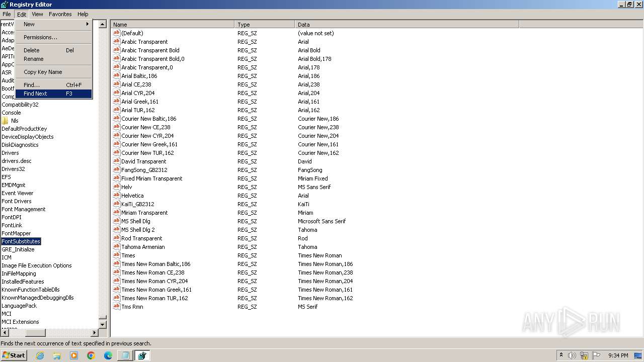Screen dimensions: 644x362
Task: Expand the New submenu arrow
Action: (x=87, y=24)
